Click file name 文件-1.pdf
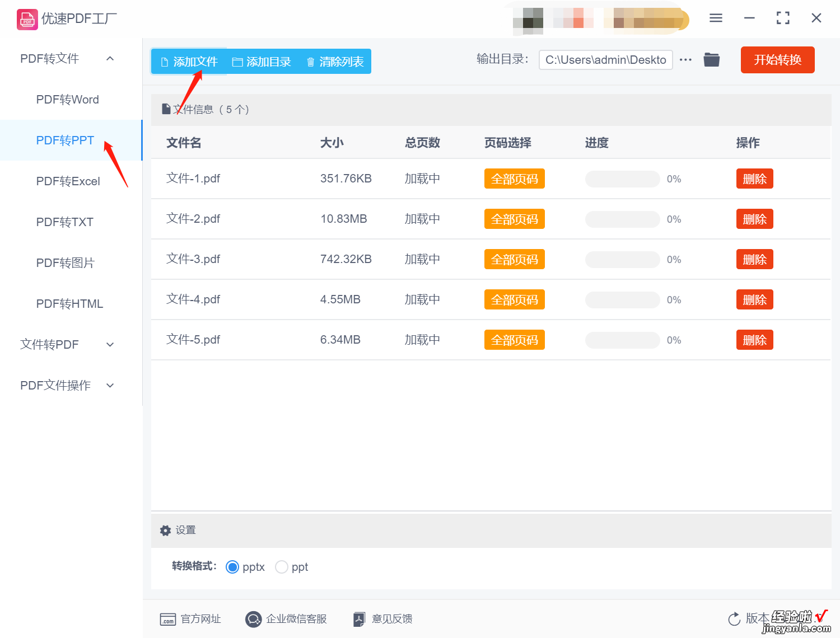 point(193,179)
